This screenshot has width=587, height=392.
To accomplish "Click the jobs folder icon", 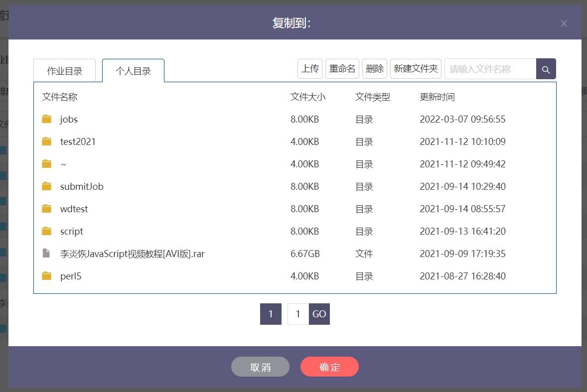I will (x=47, y=119).
